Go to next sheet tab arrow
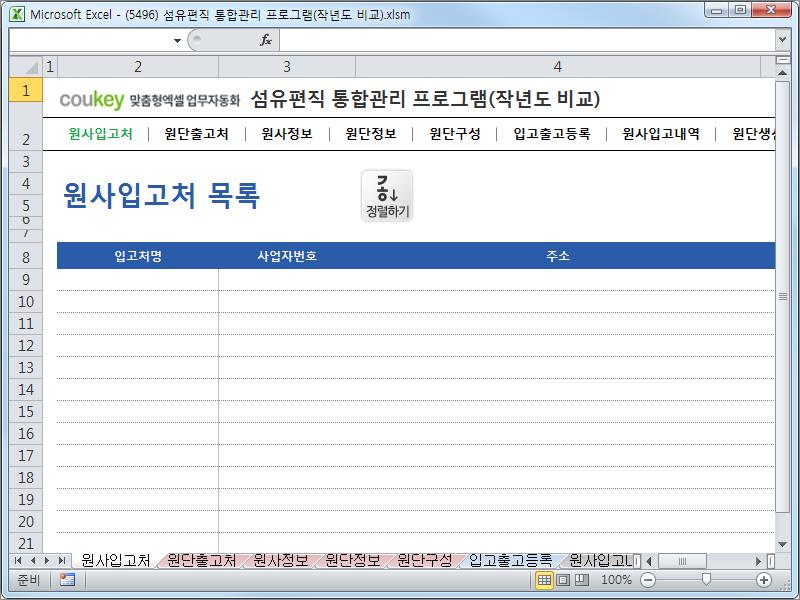This screenshot has width=800, height=600. [47, 561]
